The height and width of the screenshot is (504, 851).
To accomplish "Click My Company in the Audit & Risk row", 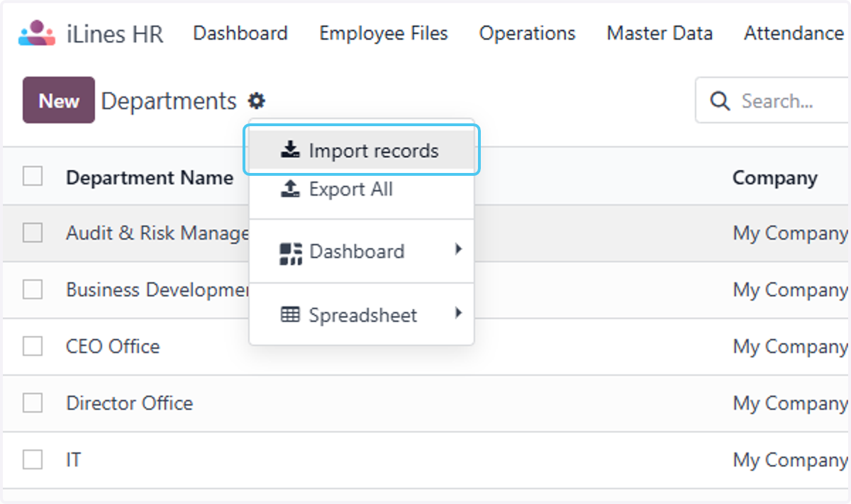I will tap(790, 233).
